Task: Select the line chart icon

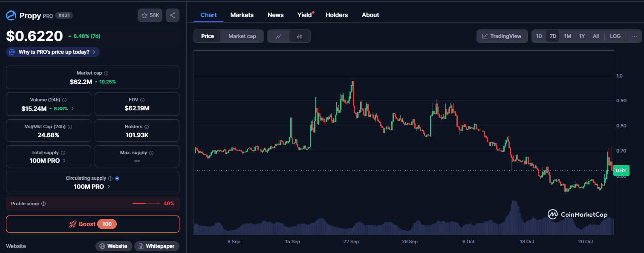Action: 278,36
